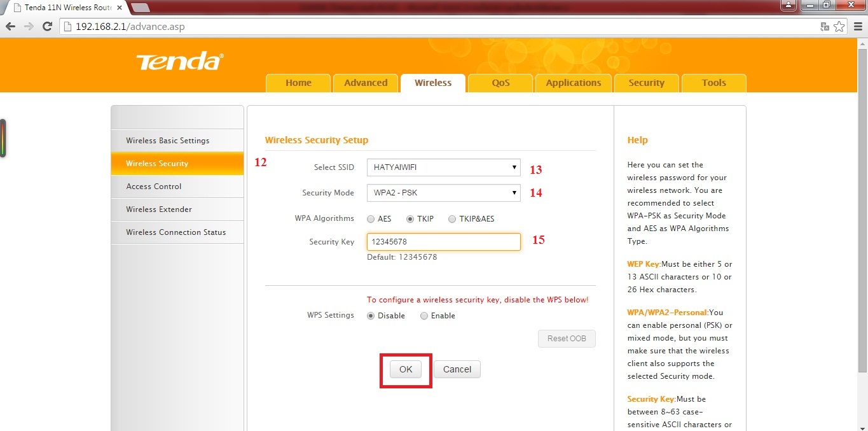Click the 'WPA Algorithms' field label
The height and width of the screenshot is (431, 868).
click(x=324, y=218)
